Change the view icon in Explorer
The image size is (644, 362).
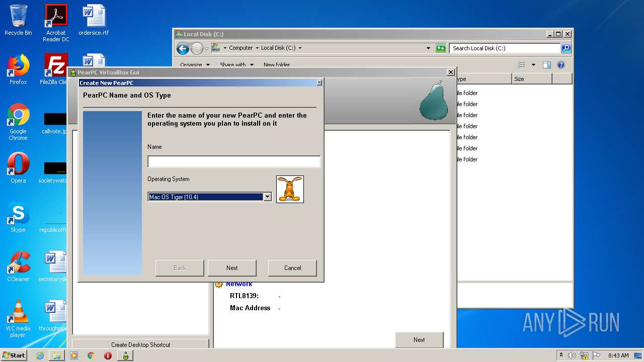pyautogui.click(x=521, y=65)
